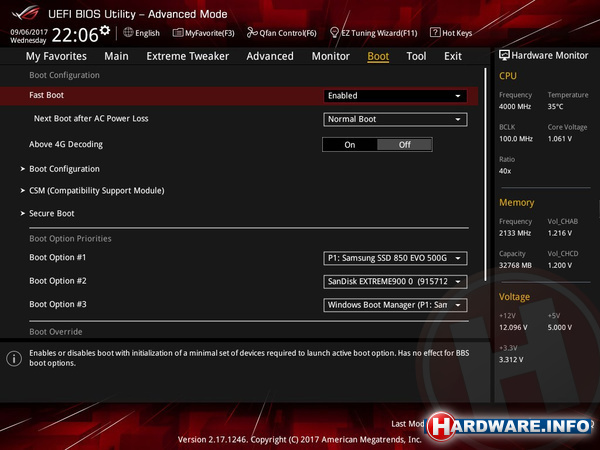Open the Extreme Tweaker tab
The height and width of the screenshot is (450, 600).
click(x=188, y=56)
